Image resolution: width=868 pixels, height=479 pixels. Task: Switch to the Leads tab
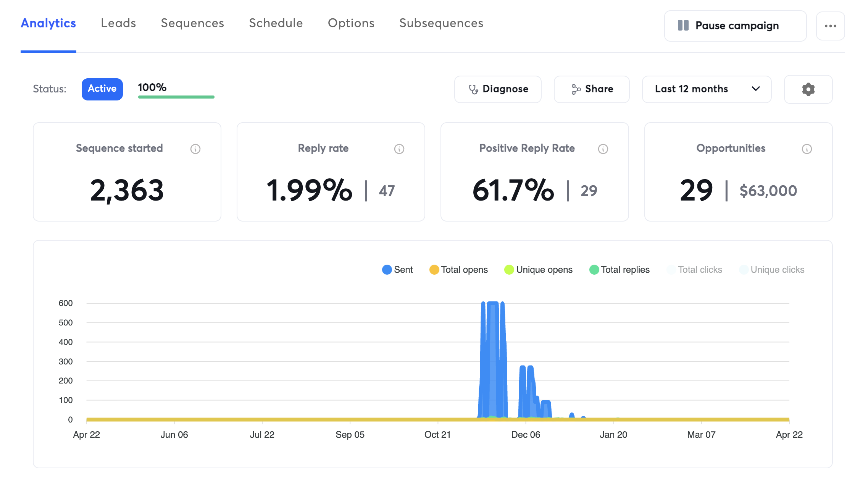[x=118, y=23]
